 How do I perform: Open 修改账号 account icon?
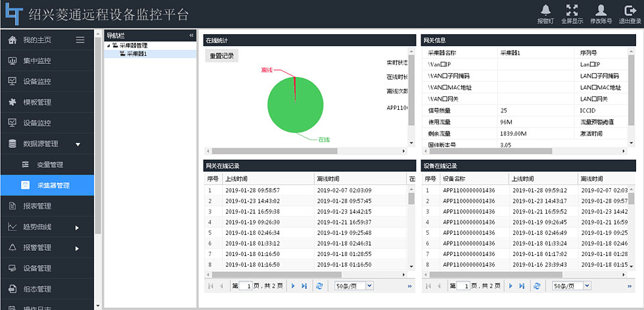[x=601, y=10]
